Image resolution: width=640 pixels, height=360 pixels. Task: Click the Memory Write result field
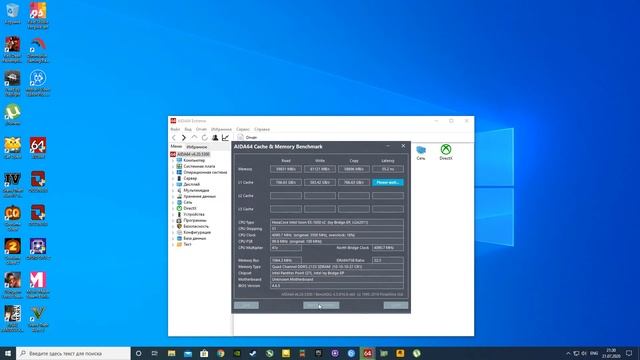pyautogui.click(x=320, y=169)
